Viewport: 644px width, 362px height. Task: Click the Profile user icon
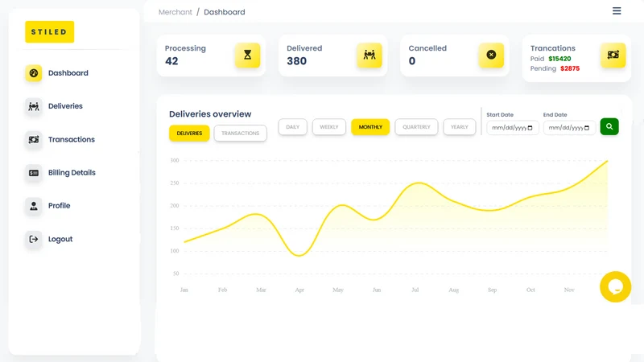[34, 206]
